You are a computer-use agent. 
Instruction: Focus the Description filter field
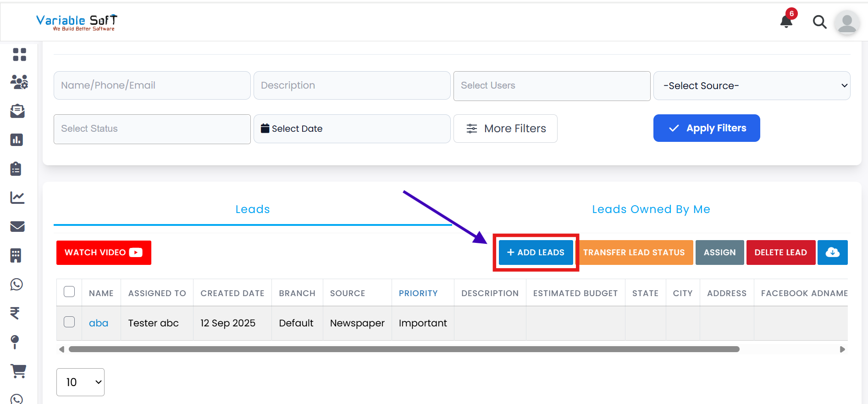(352, 85)
